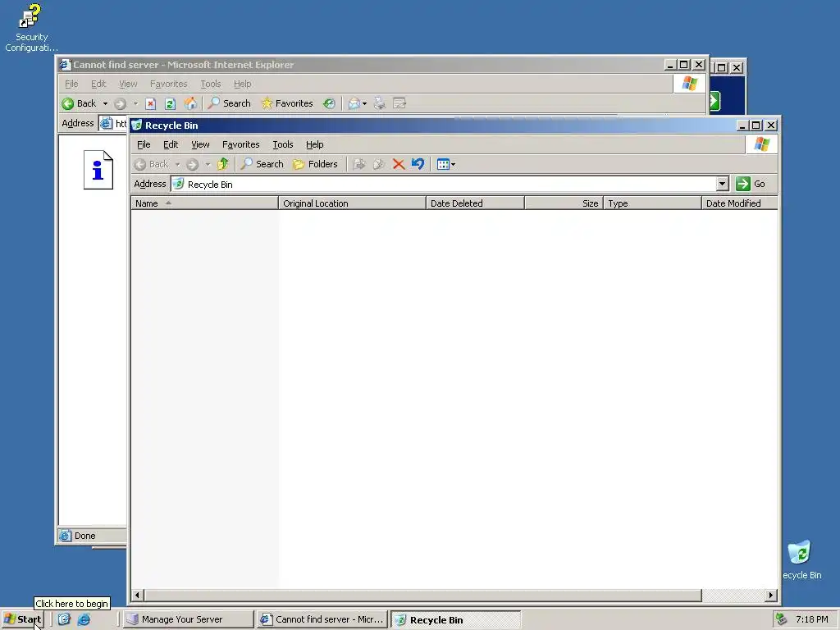Sort by Size column header
Screen dimensions: 840x630
pyautogui.click(x=564, y=203)
